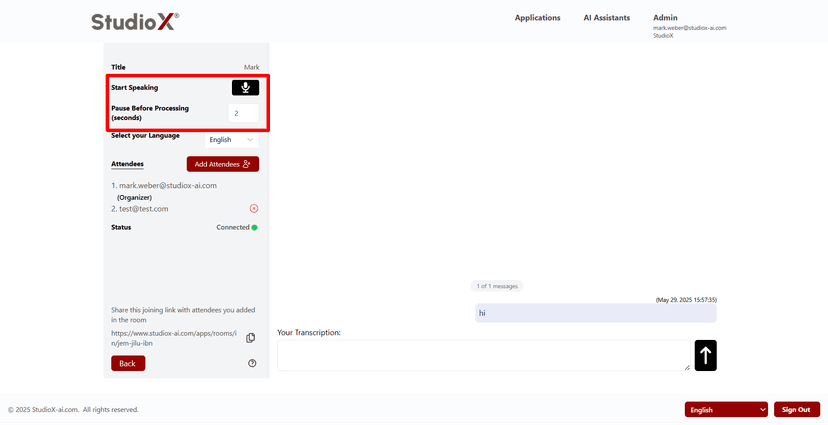Open the AI Assistants menu

tap(607, 17)
